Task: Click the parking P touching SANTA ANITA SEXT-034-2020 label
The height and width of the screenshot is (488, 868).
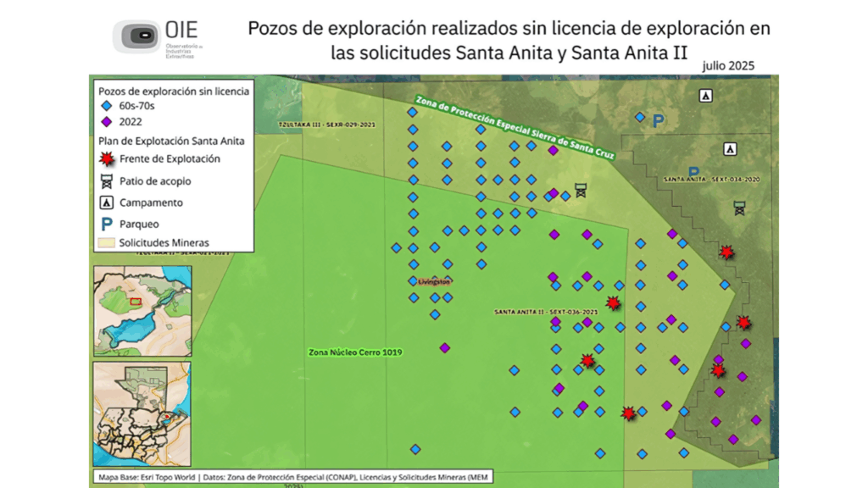Action: [694, 171]
